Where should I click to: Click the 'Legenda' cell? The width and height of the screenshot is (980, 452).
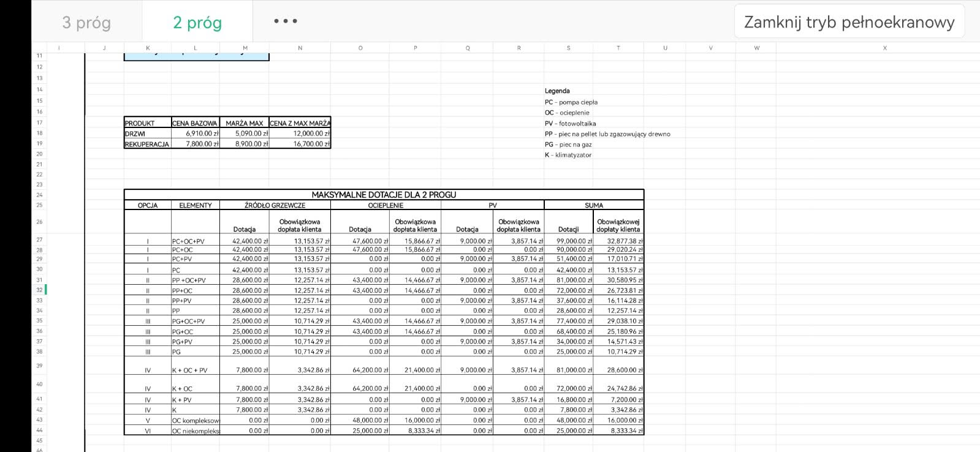[557, 91]
